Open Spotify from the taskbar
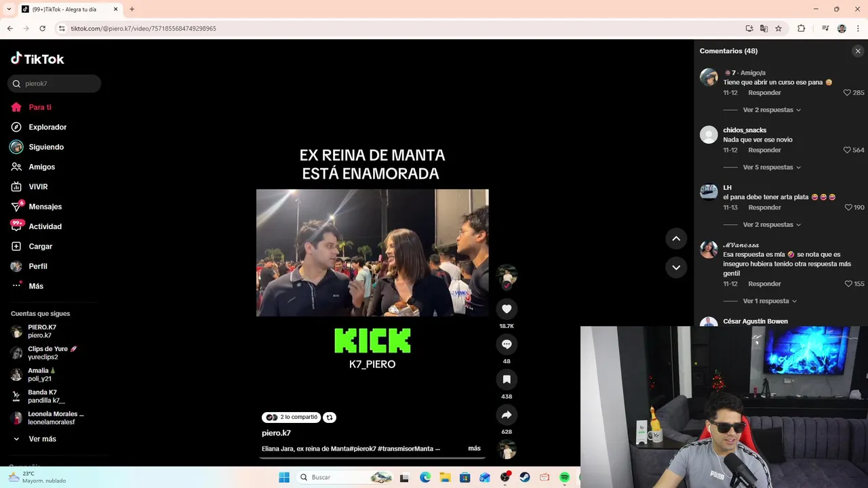 tap(565, 478)
